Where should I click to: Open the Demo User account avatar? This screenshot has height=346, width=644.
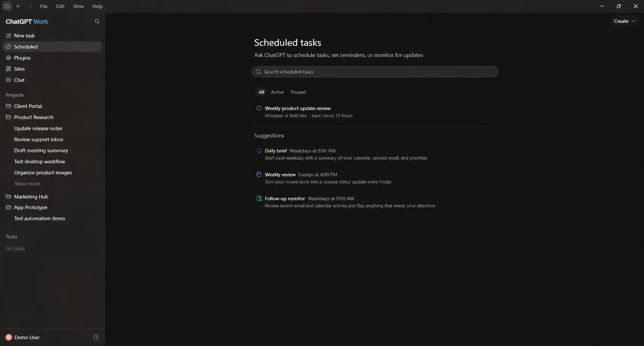coord(9,337)
